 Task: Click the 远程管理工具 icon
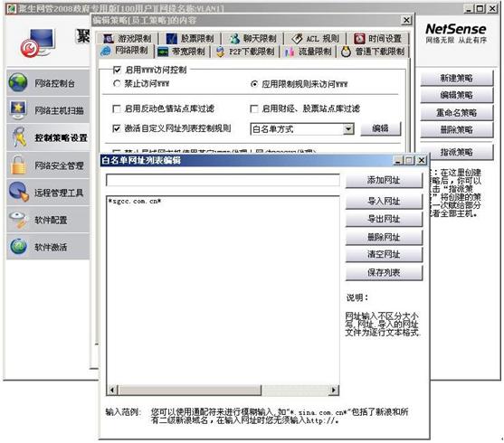(19, 192)
